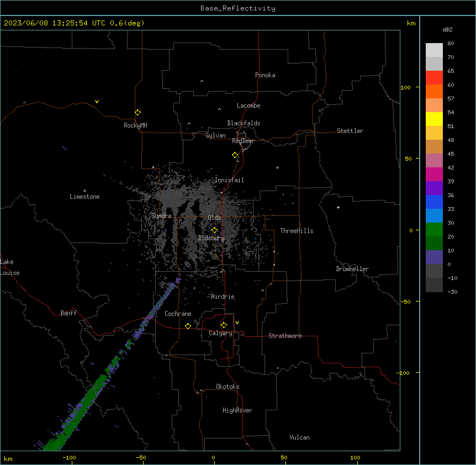Select the Airdrie label
This screenshot has height=465, width=476.
coord(223,297)
